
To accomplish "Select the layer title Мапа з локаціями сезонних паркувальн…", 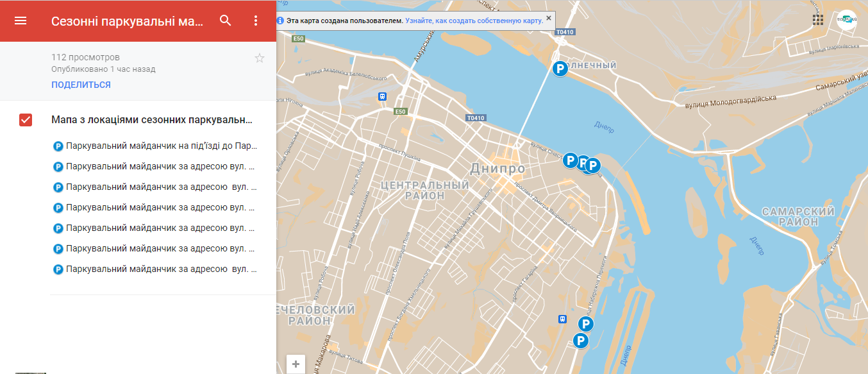I will (x=151, y=120).
